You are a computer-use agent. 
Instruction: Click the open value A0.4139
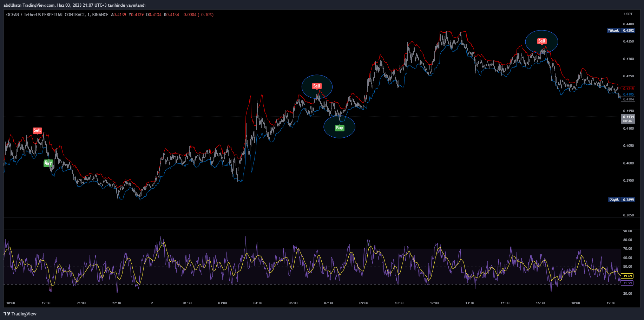[119, 15]
